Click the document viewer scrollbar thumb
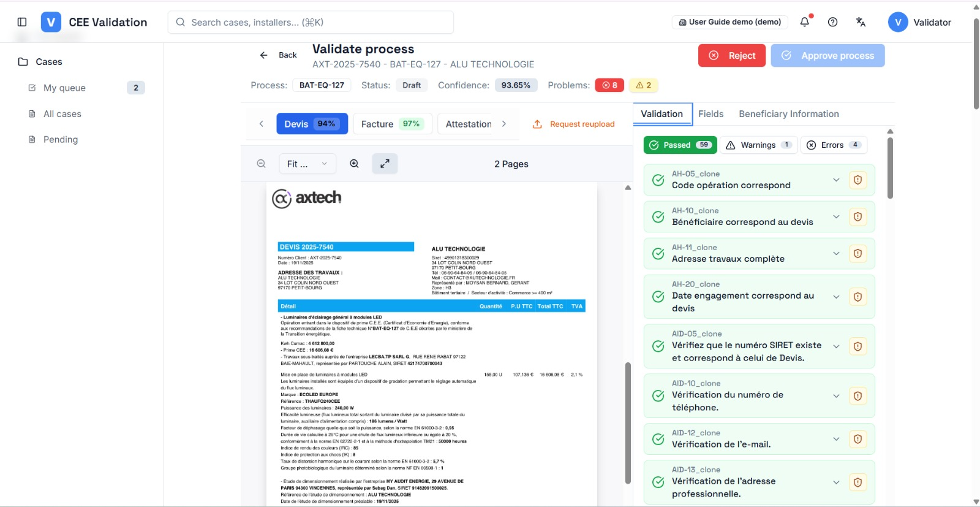 pos(628,423)
